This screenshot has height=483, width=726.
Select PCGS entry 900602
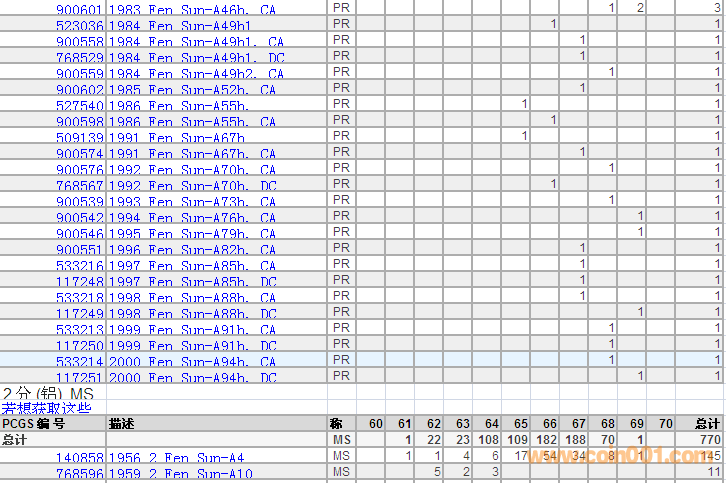79,89
